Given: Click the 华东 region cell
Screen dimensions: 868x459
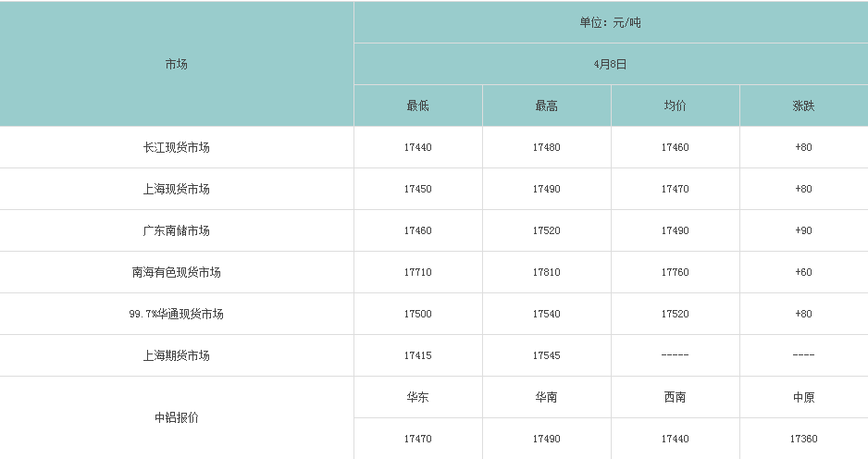Looking at the screenshot, I should pyautogui.click(x=417, y=397).
